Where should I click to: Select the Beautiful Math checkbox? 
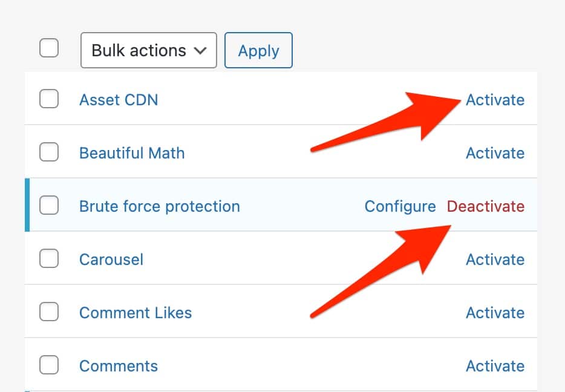[x=49, y=152]
